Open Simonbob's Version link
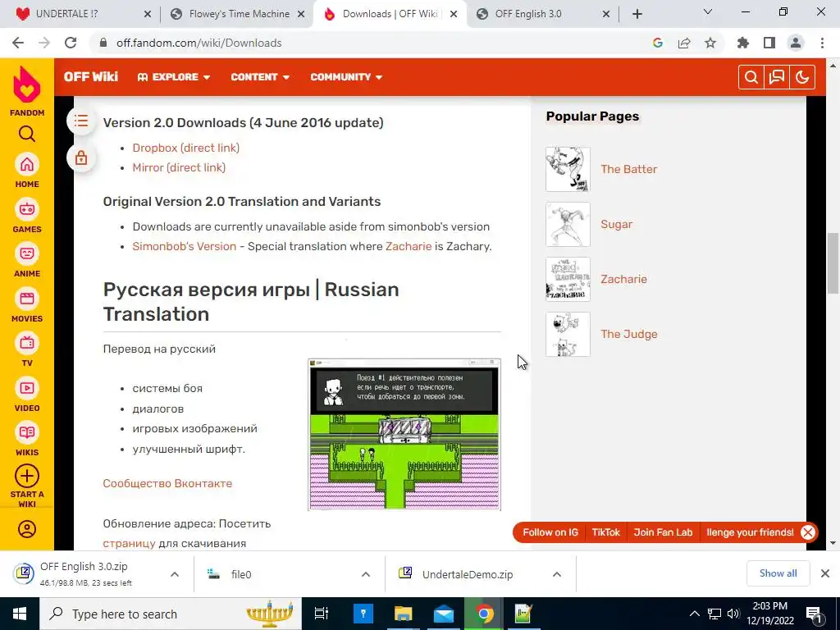Screen dimensions: 840x630 coord(185,246)
